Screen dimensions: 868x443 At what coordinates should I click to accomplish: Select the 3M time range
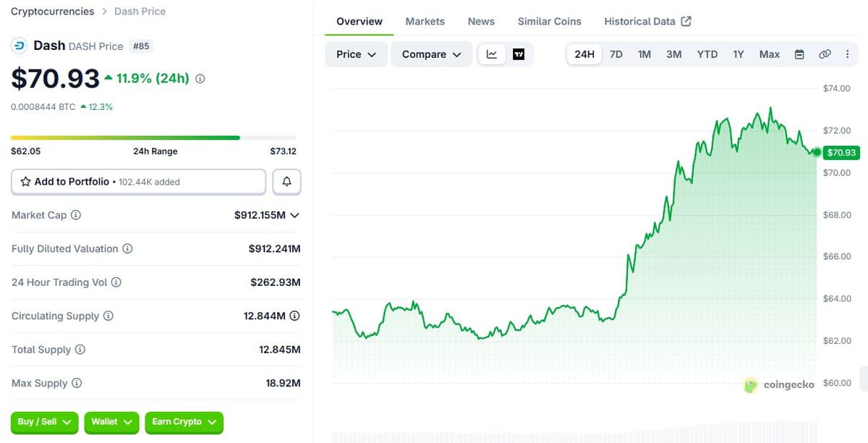(674, 54)
